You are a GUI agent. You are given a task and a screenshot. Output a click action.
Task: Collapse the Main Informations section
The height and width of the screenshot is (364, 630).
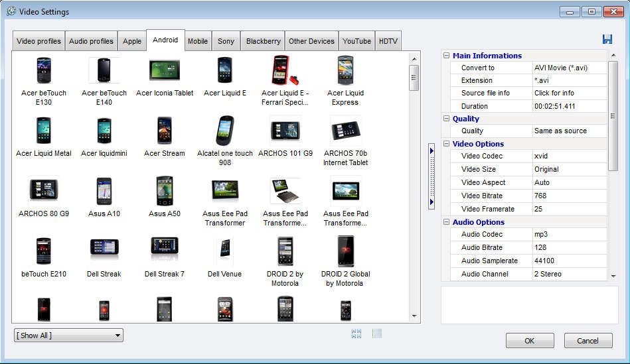447,56
